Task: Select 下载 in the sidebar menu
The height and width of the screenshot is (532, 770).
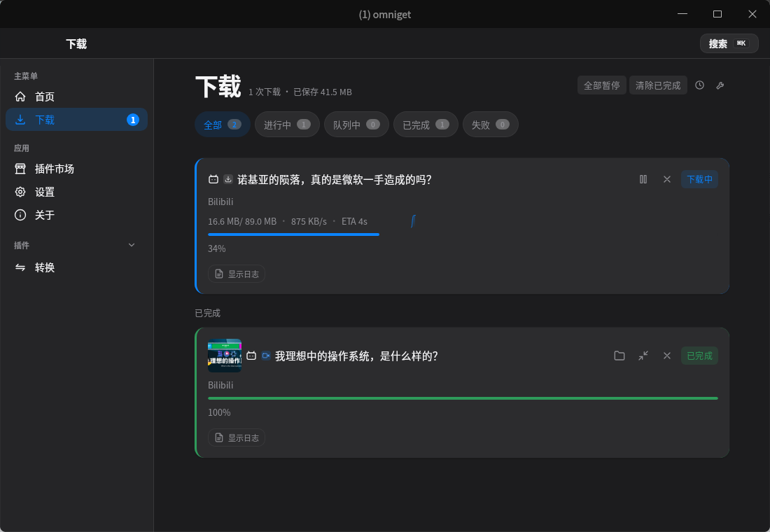Action: (x=76, y=120)
